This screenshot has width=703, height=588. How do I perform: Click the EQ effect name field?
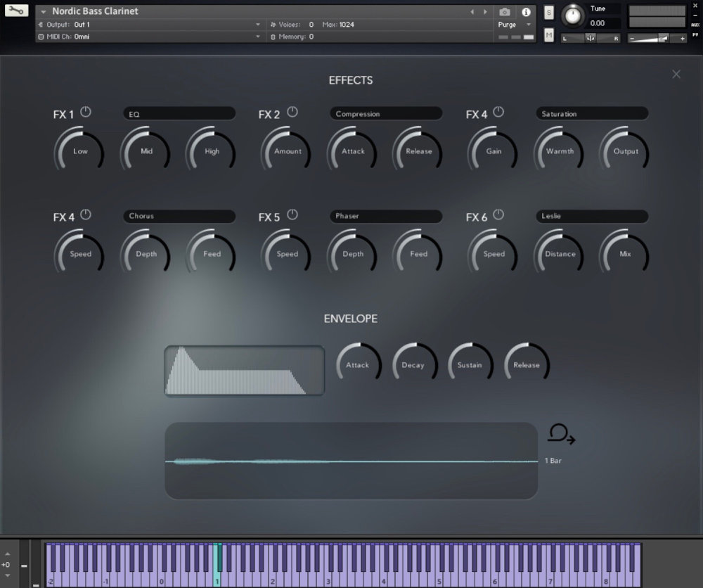179,113
